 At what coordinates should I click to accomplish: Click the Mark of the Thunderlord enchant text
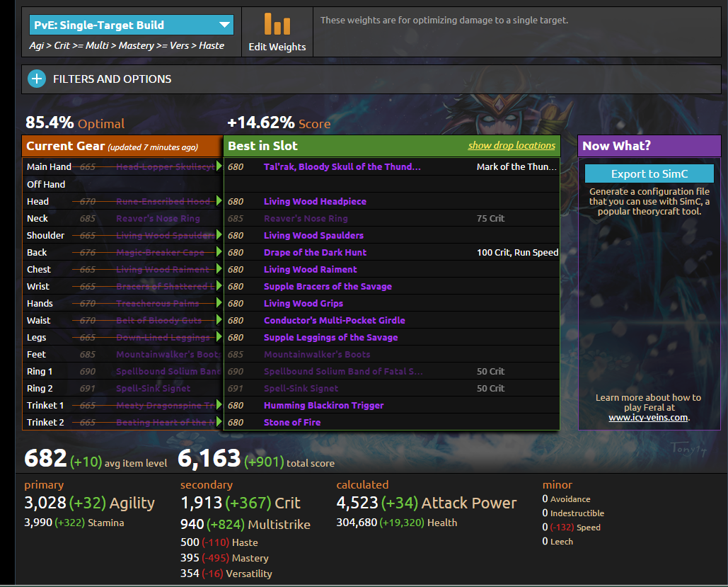516,167
